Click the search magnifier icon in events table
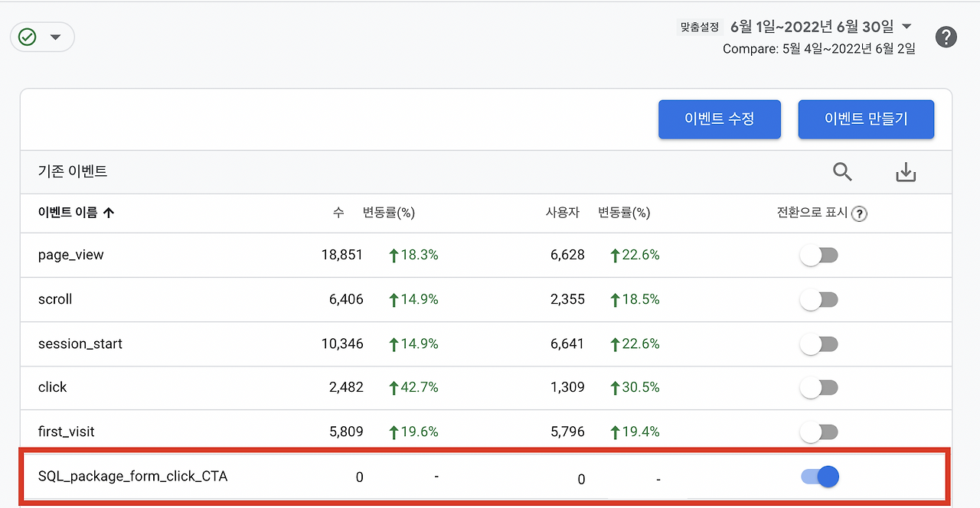Viewport: 980px width, 508px height. (842, 172)
